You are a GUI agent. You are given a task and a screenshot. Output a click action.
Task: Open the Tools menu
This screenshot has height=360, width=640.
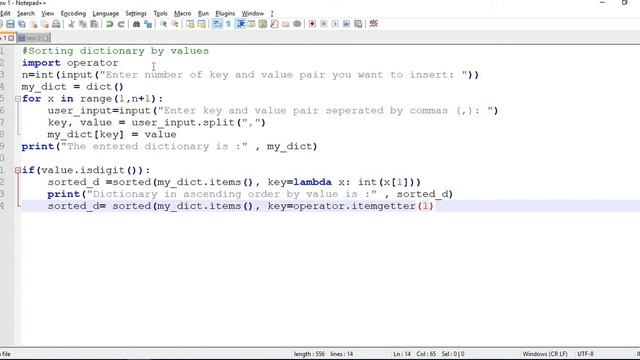pos(160,13)
